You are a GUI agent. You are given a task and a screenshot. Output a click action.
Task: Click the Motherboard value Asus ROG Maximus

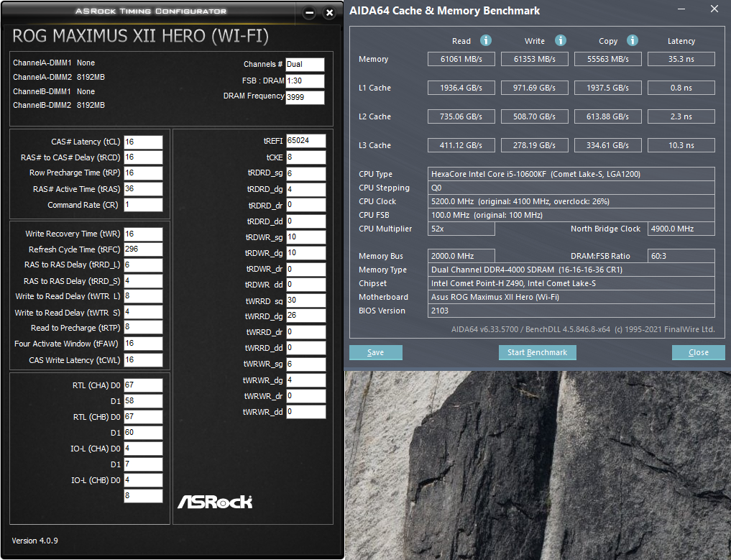tap(571, 297)
